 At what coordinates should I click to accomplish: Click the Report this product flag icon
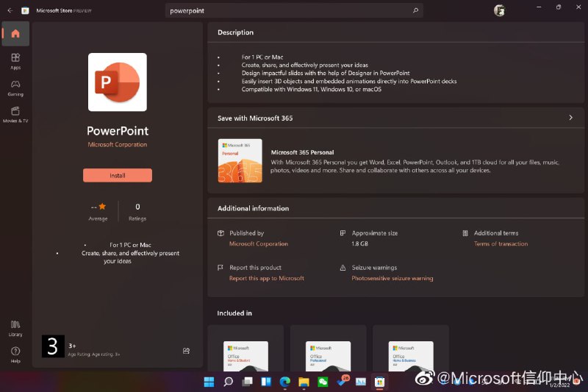[x=220, y=268]
